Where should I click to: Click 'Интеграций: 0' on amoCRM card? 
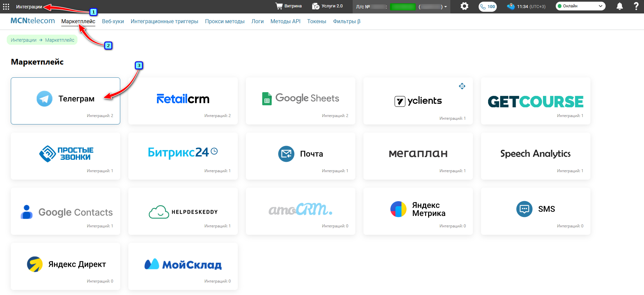click(x=335, y=226)
